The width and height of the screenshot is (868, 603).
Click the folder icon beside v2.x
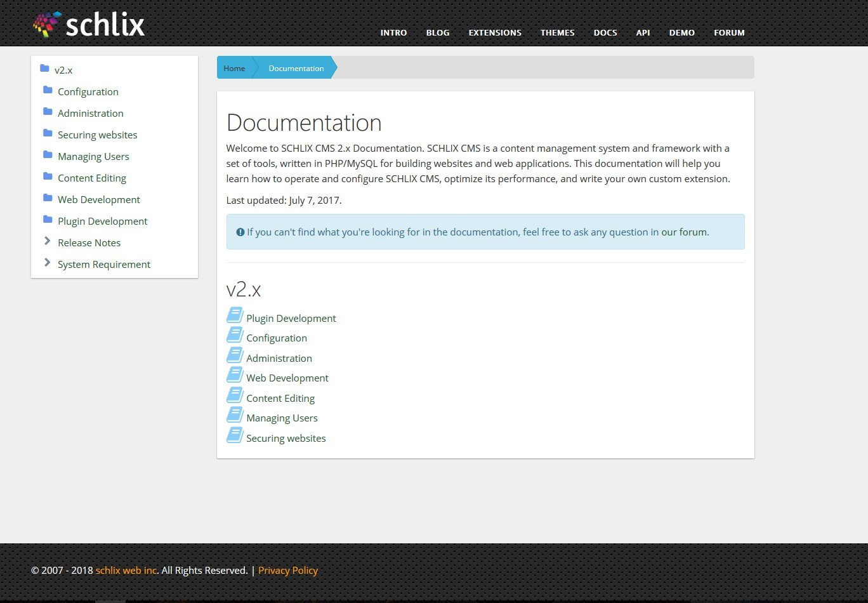(x=44, y=69)
